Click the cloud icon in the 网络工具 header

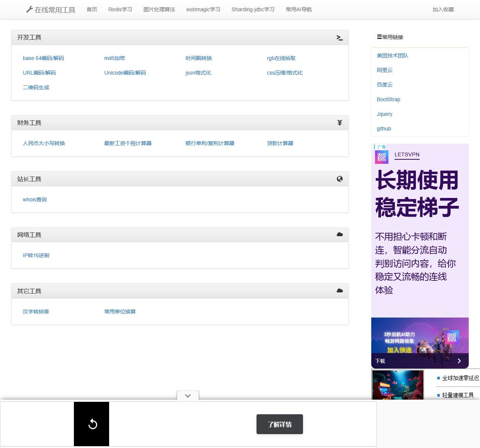tap(339, 234)
